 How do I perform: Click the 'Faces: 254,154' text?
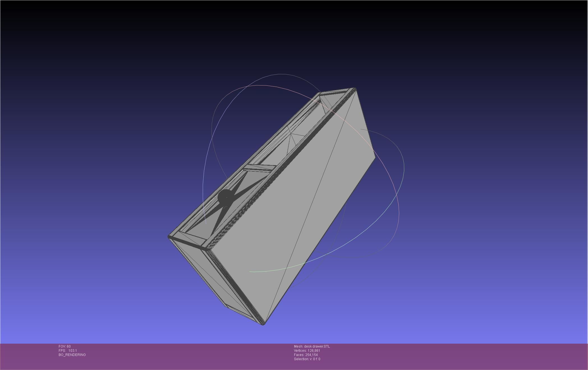click(306, 355)
